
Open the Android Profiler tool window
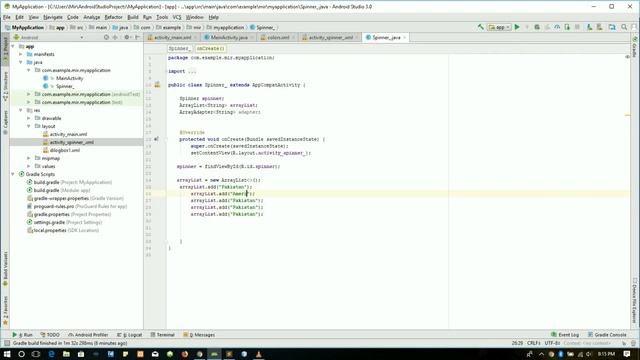[x=88, y=335]
